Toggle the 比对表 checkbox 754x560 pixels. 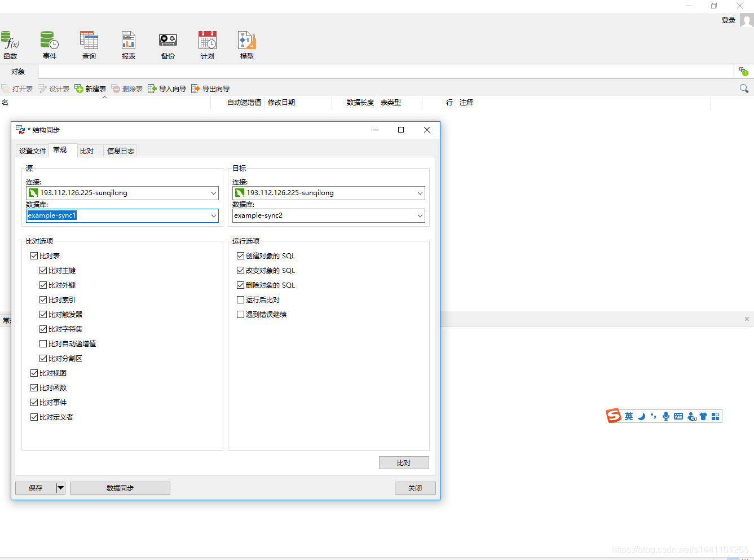34,255
